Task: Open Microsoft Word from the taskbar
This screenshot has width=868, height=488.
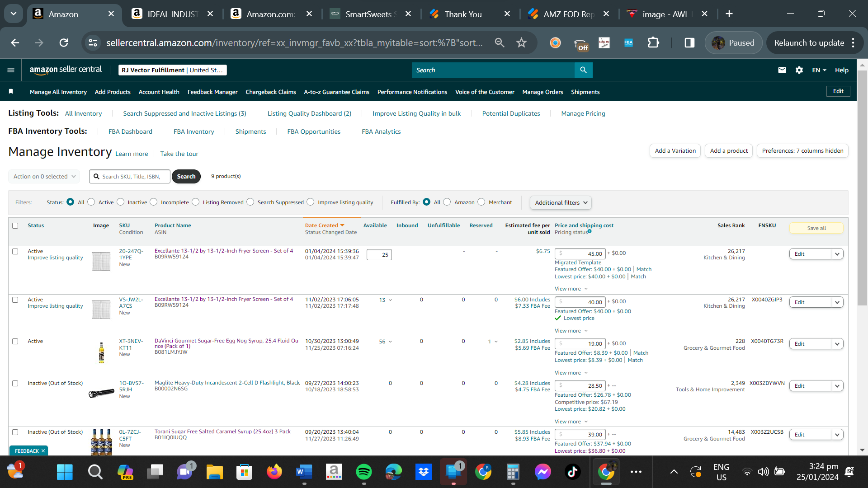Action: click(x=304, y=472)
